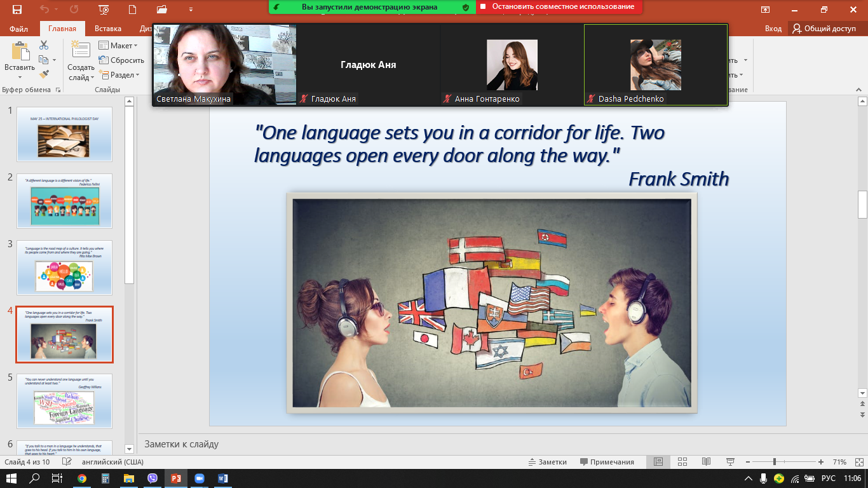Screen dimensions: 868x488
Task: Click Dasha Pedchenko participant tile
Action: point(656,65)
